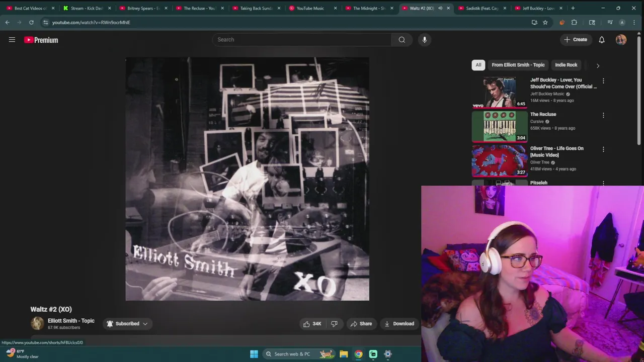Click the Create button
644x362 pixels.
tap(576, 40)
